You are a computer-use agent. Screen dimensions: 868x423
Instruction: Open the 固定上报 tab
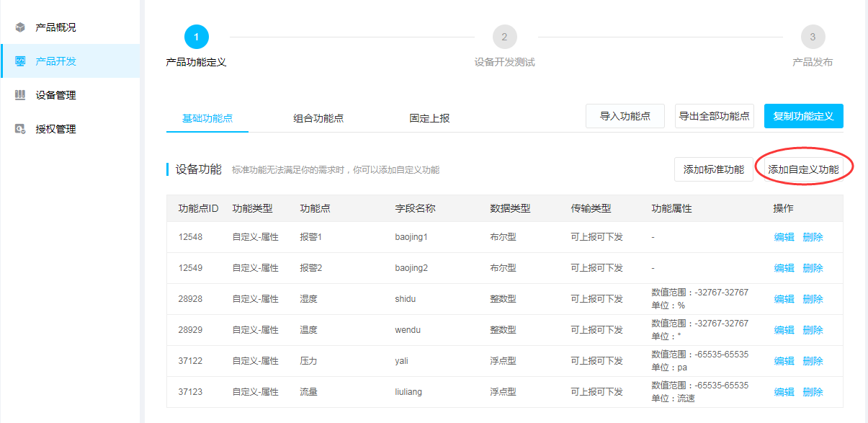pyautogui.click(x=429, y=118)
